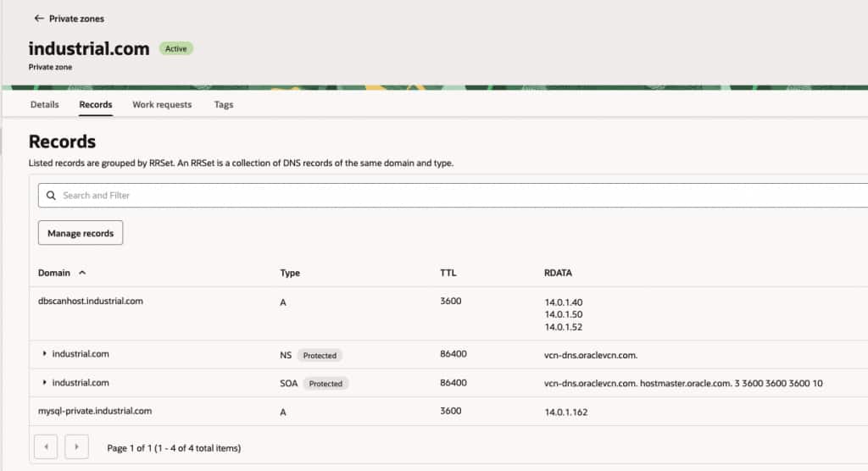This screenshot has height=471, width=868.
Task: Click the search magnifier icon
Action: pos(51,196)
